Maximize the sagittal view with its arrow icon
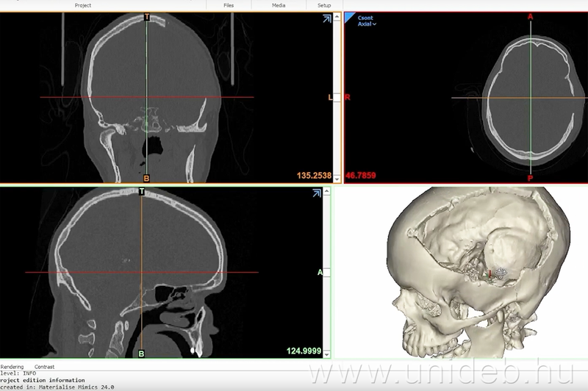This screenshot has height=391, width=588. [317, 193]
